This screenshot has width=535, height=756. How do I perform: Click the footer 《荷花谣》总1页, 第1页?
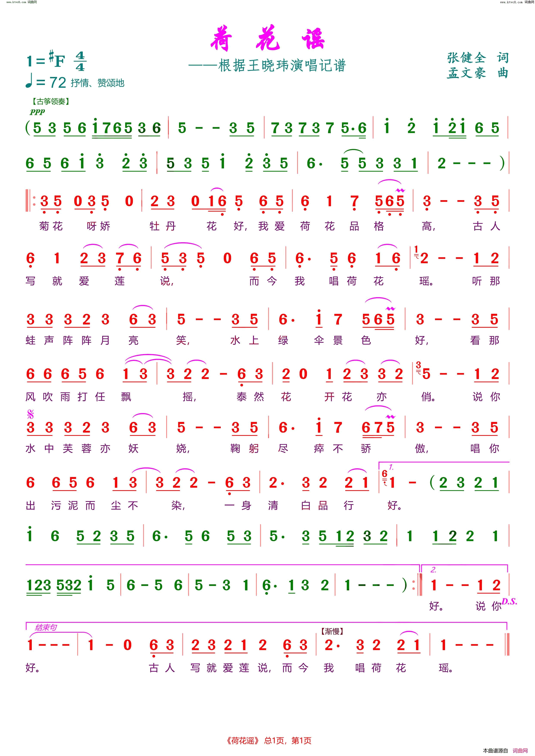tap(268, 741)
